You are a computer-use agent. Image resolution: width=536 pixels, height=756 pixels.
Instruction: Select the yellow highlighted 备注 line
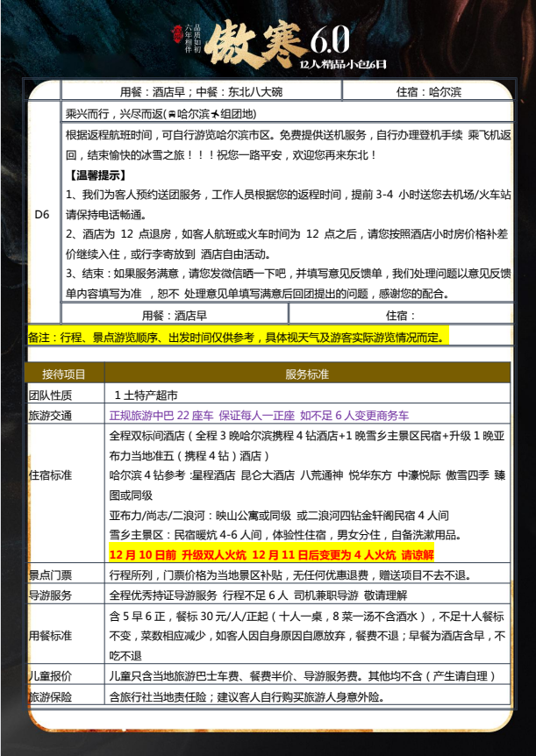pyautogui.click(x=238, y=338)
